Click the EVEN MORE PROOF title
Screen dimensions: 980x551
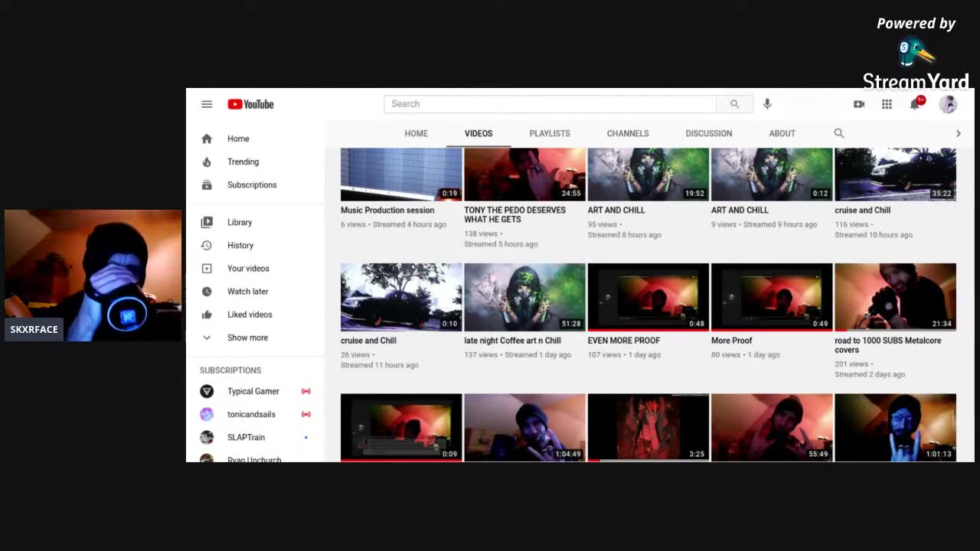click(x=624, y=341)
